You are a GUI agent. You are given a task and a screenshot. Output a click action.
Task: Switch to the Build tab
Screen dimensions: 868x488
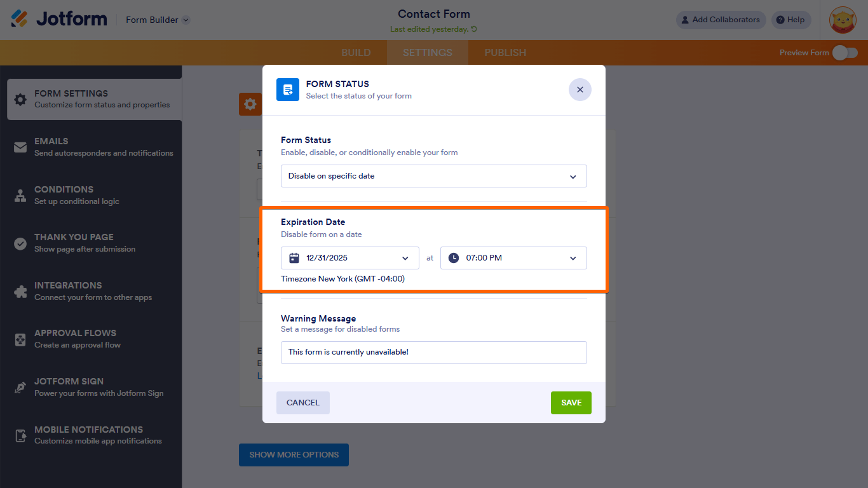click(x=356, y=53)
